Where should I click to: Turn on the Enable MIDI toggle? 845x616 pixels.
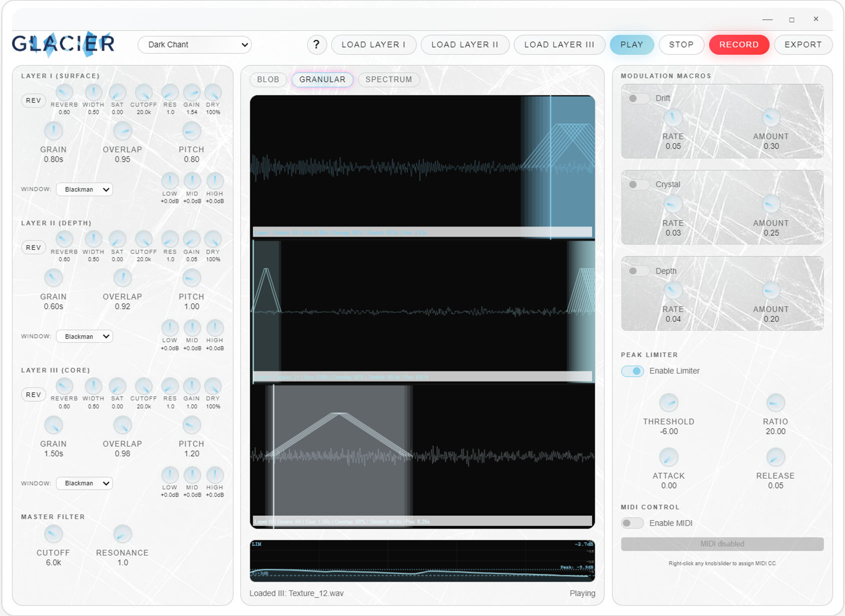(x=632, y=523)
